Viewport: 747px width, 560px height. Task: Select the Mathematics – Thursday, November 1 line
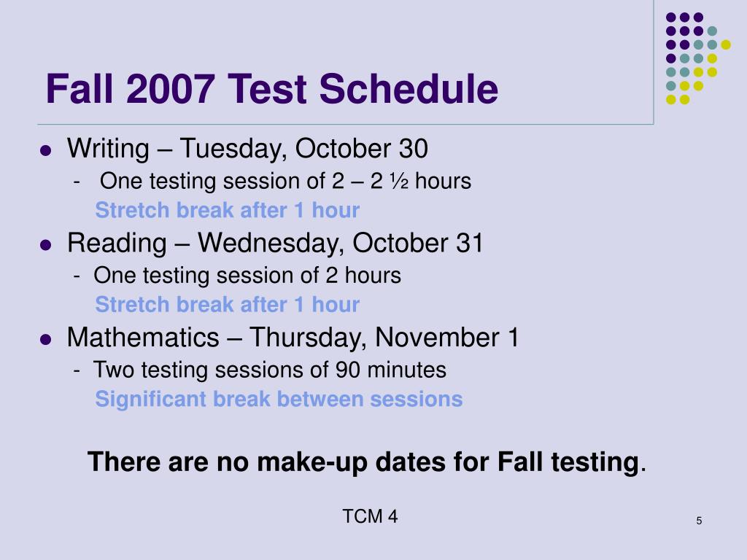(x=293, y=337)
